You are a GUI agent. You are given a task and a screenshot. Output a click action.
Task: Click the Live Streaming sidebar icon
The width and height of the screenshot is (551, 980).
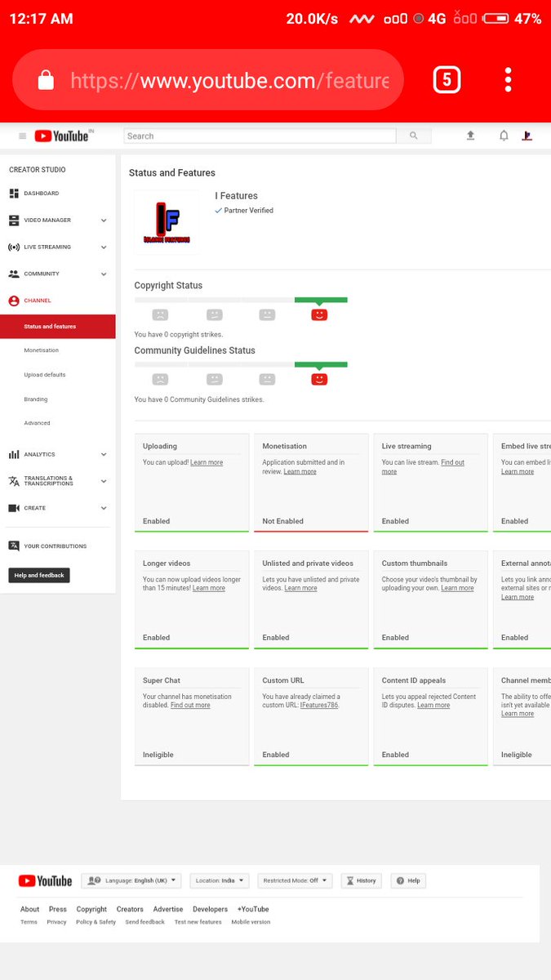14,247
